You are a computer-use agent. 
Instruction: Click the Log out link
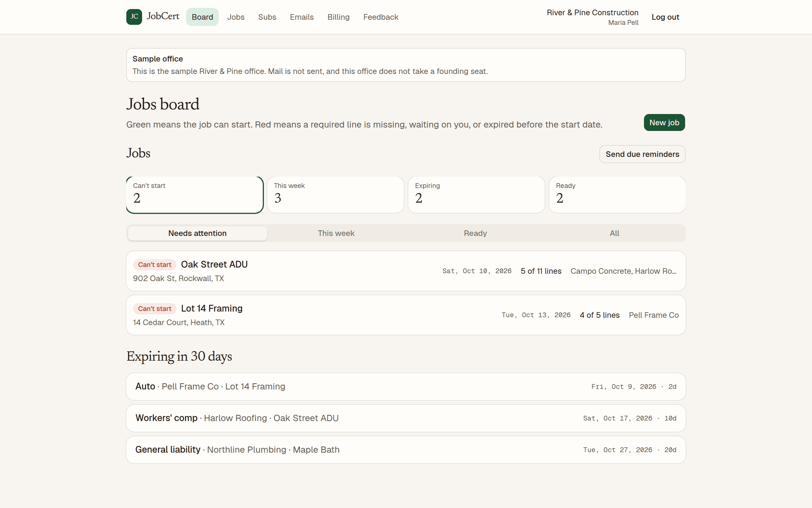point(665,17)
